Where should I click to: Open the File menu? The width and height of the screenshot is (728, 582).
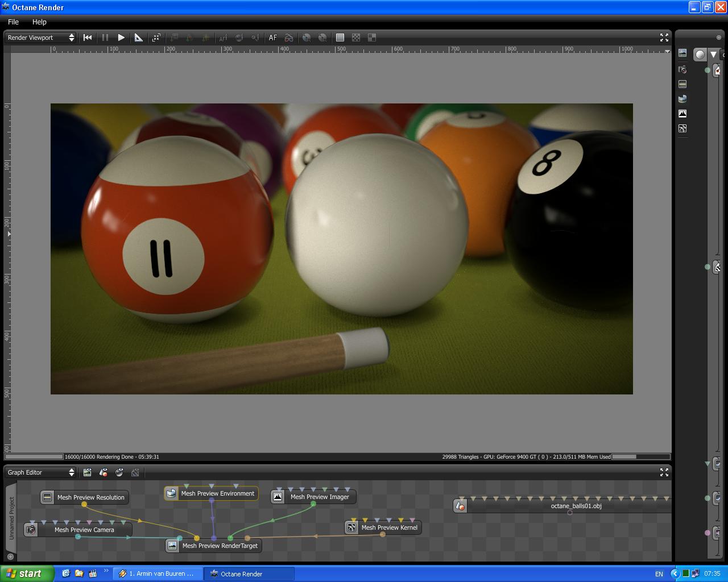[13, 22]
